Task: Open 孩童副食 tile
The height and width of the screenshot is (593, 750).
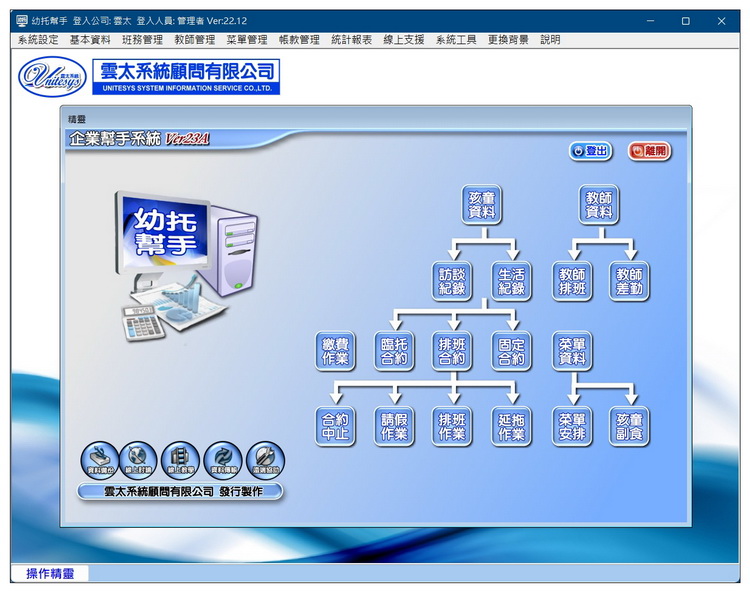Action: pyautogui.click(x=629, y=427)
